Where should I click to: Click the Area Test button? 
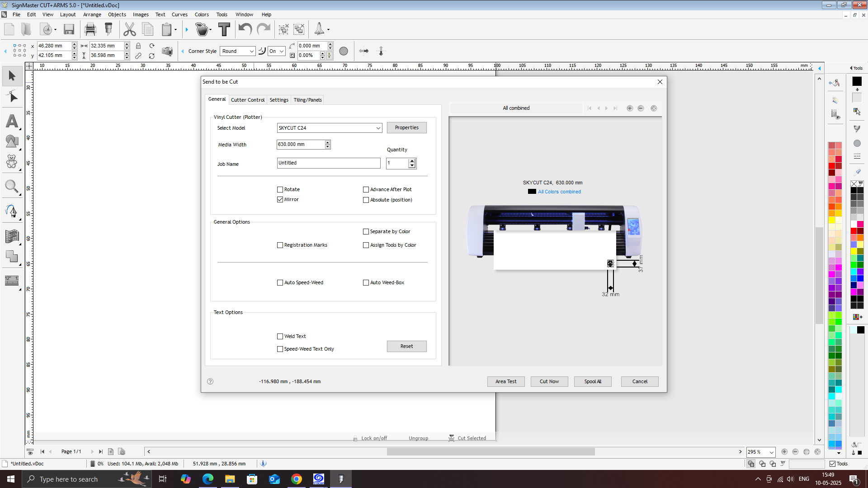tap(506, 381)
